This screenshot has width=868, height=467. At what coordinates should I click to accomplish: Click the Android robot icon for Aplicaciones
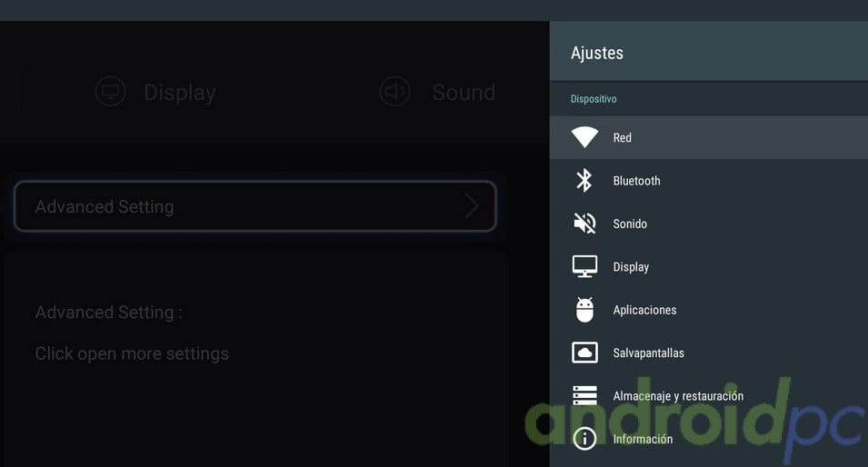click(x=584, y=310)
